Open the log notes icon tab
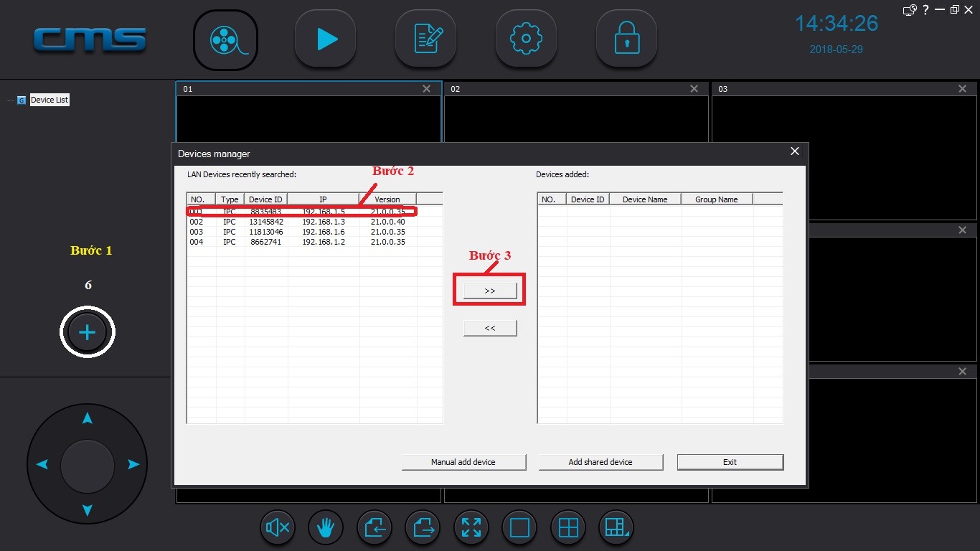The height and width of the screenshot is (551, 980). [426, 39]
